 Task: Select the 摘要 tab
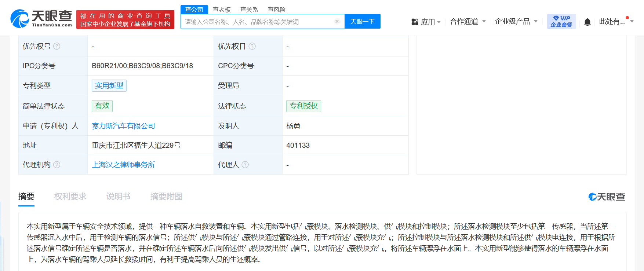pyautogui.click(x=26, y=197)
